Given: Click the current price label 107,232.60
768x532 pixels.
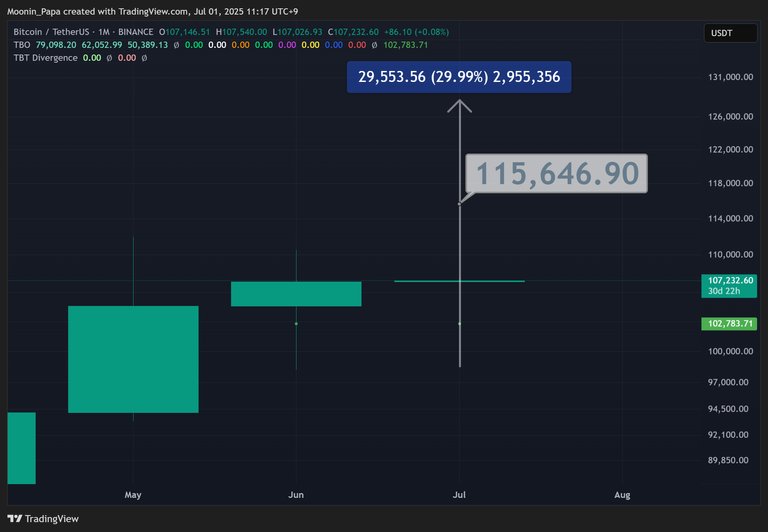Looking at the screenshot, I should pyautogui.click(x=730, y=280).
